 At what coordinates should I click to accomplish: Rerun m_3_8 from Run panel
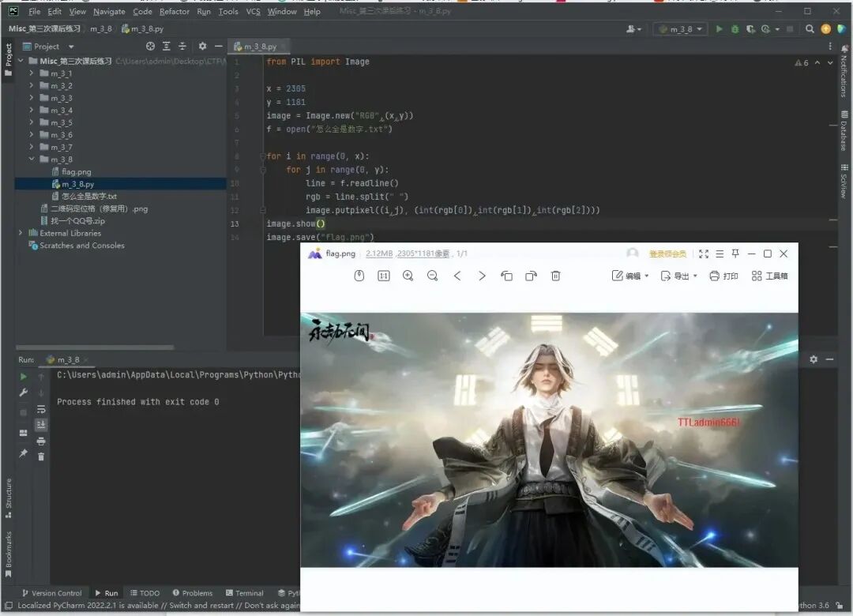[x=24, y=376]
